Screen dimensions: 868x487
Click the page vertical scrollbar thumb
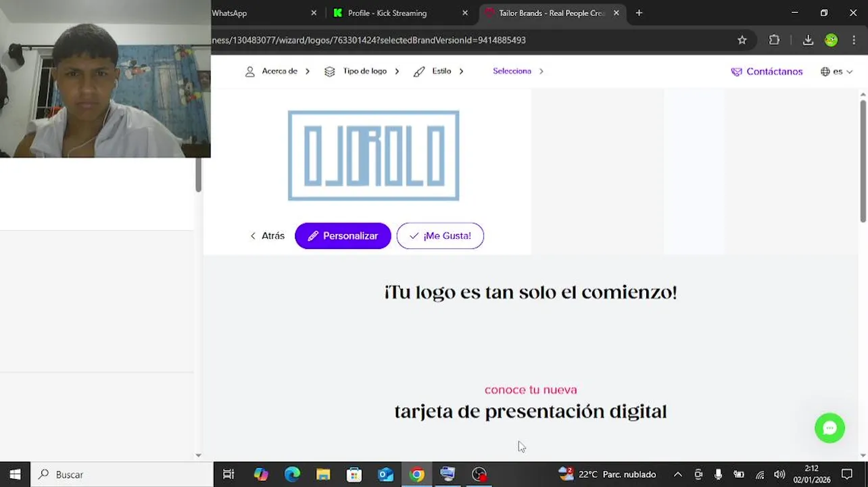coord(863,161)
